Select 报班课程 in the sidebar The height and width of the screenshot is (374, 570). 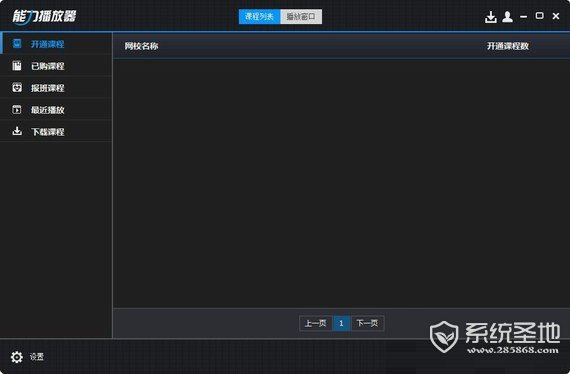coord(56,88)
